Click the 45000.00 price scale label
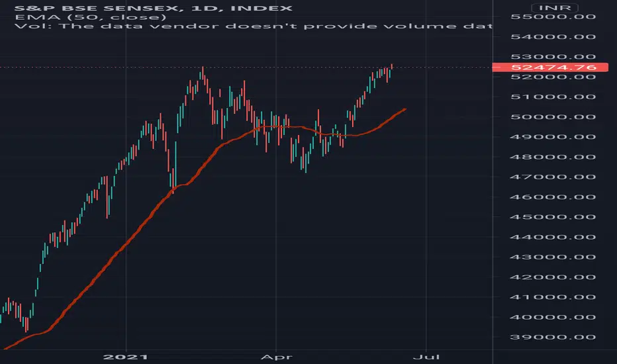 553,217
